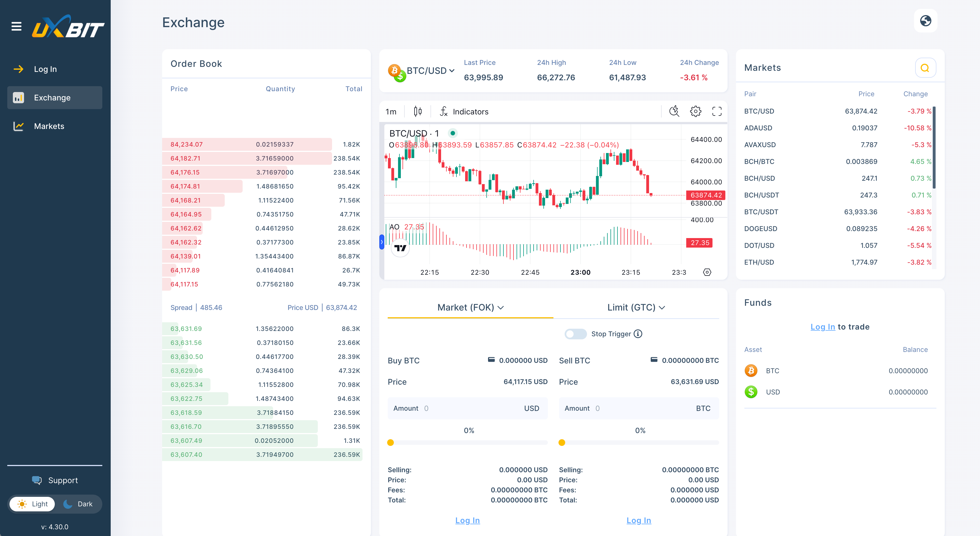Open the candlestick chart style selector
This screenshot has height=536, width=980.
pos(418,111)
